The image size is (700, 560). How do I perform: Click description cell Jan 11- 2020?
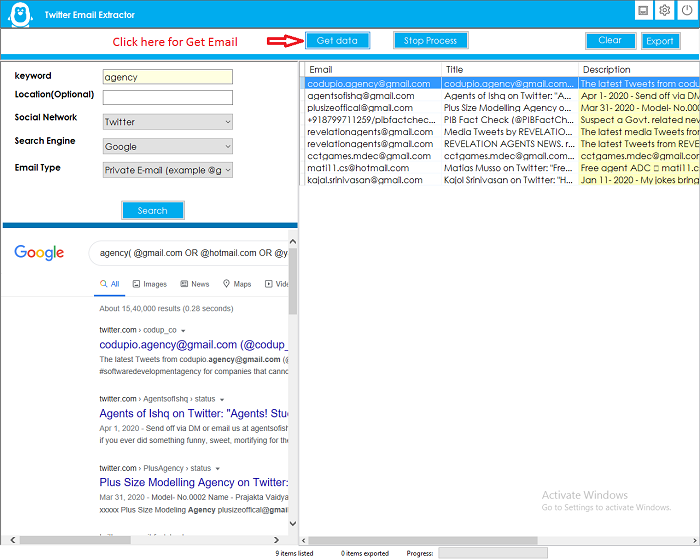(639, 180)
